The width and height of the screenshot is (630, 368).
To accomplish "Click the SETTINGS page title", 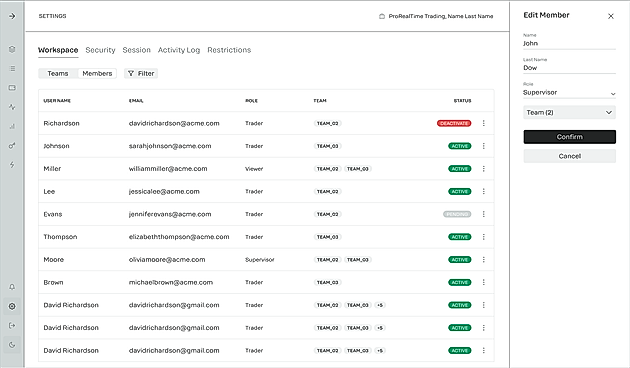I will coord(52,16).
